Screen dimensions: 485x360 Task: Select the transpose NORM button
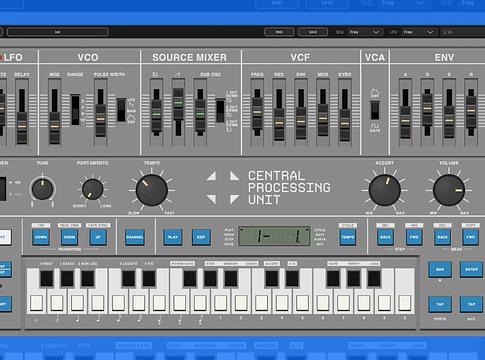(x=69, y=237)
